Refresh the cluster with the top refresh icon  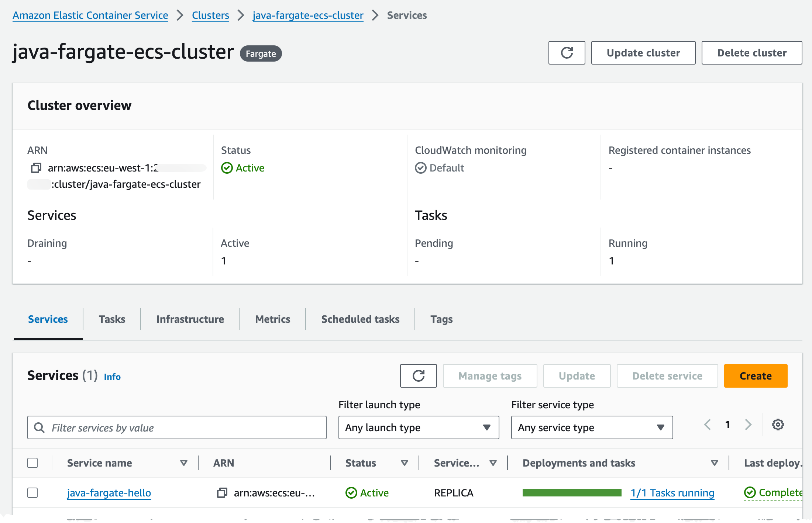point(567,53)
